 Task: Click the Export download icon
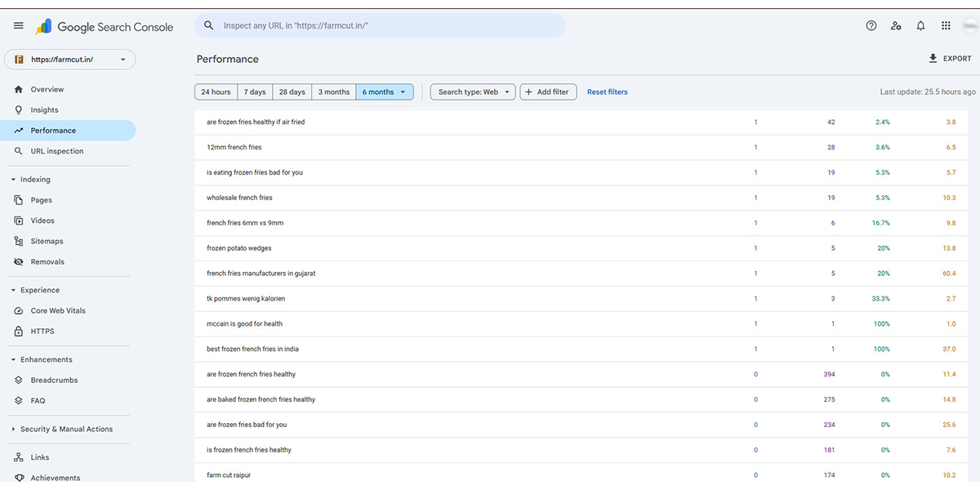[x=933, y=59]
